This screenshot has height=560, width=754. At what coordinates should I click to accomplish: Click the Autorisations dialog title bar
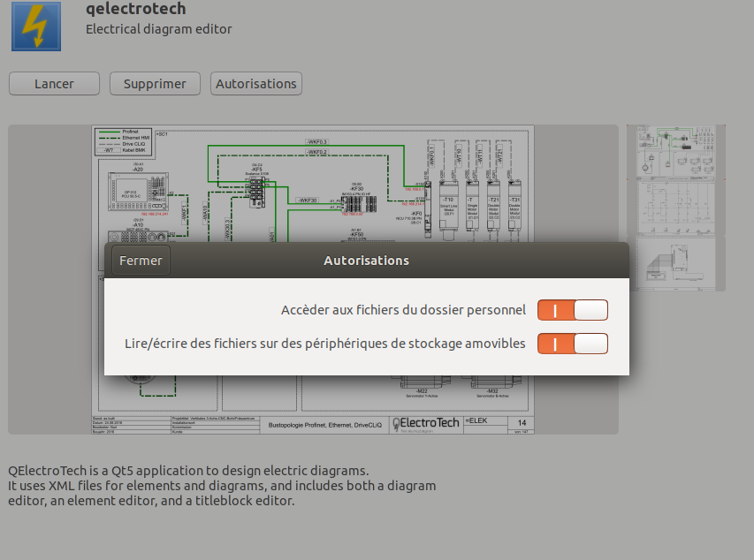(366, 261)
